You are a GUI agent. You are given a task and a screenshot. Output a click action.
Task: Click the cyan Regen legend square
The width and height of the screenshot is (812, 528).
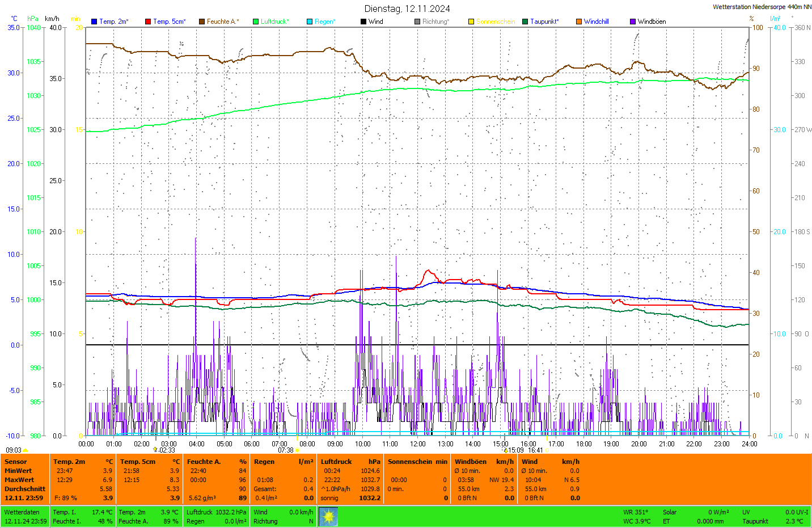[310, 22]
